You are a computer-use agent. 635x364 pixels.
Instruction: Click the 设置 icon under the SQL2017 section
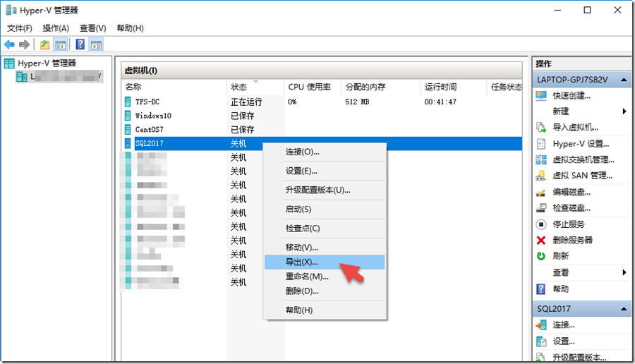pyautogui.click(x=541, y=341)
